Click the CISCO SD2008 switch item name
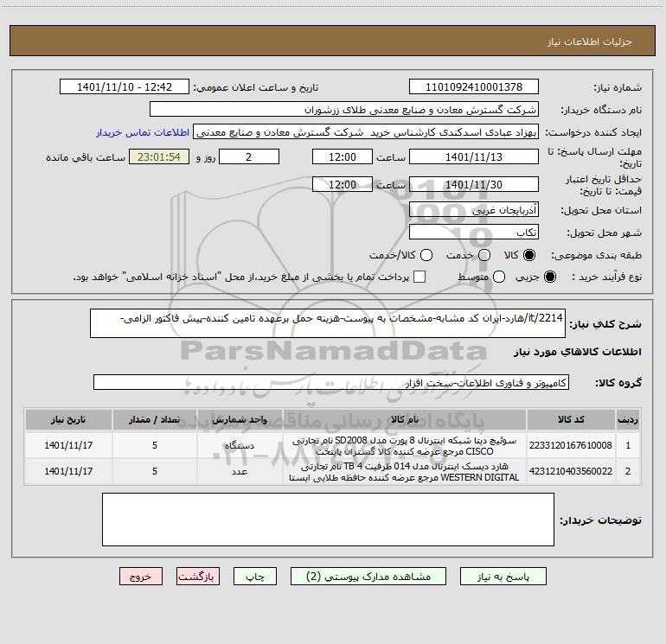The width and height of the screenshot is (666, 644). pos(405,446)
